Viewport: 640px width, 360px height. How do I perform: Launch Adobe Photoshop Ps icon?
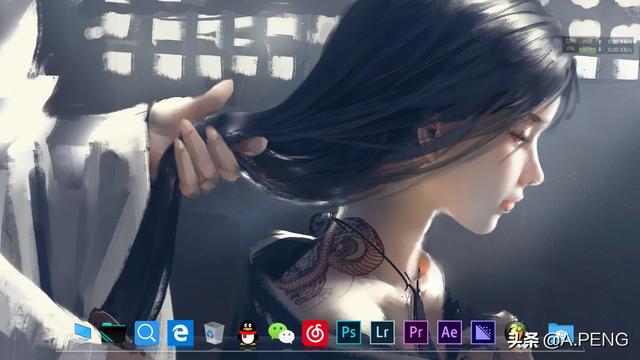[349, 333]
